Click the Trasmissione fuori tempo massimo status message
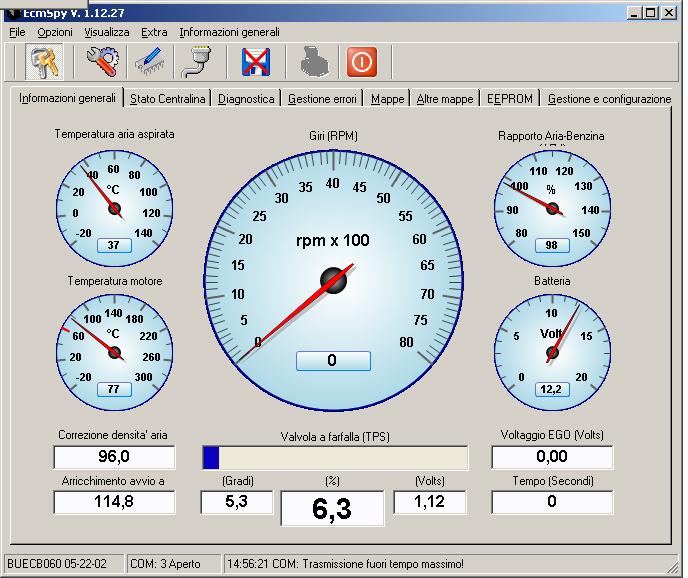Image resolution: width=688 pixels, height=578 pixels. (x=345, y=564)
